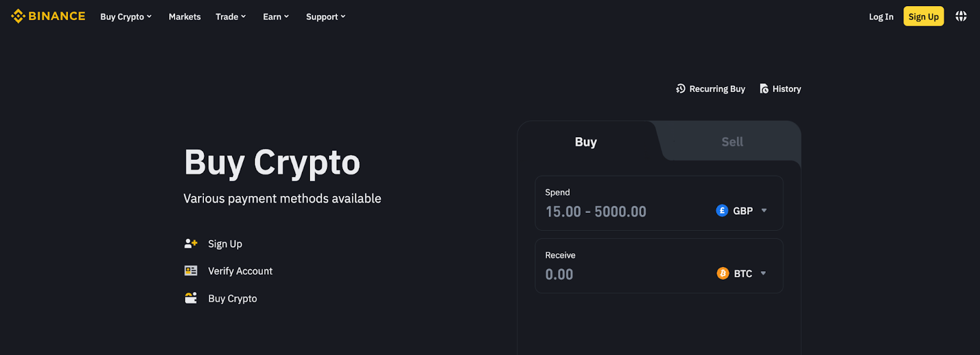The width and height of the screenshot is (980, 355).
Task: Click the GBP pound currency icon
Action: (722, 211)
